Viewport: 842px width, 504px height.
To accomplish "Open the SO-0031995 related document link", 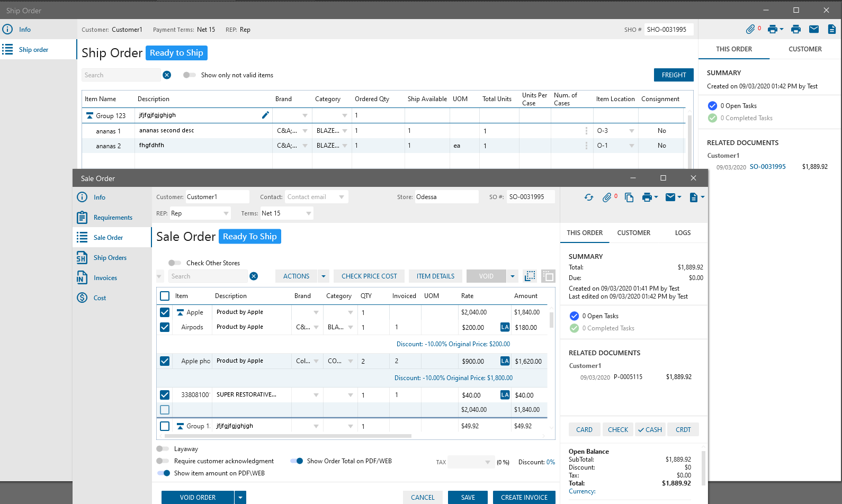I will click(767, 167).
